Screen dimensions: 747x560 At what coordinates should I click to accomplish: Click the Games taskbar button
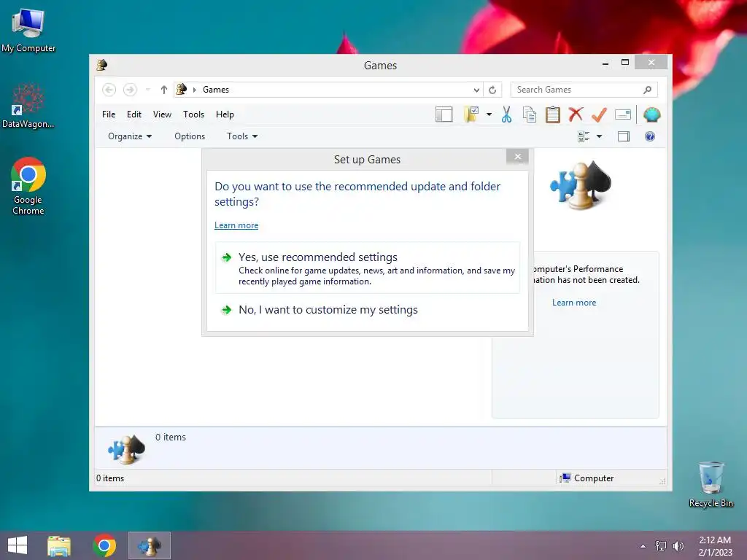(149, 545)
